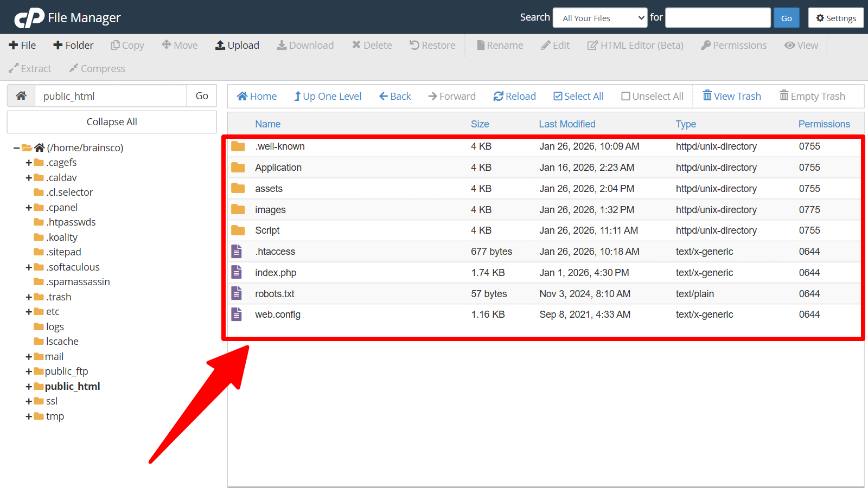The width and height of the screenshot is (868, 488).
Task: Check Select All files
Action: [578, 97]
